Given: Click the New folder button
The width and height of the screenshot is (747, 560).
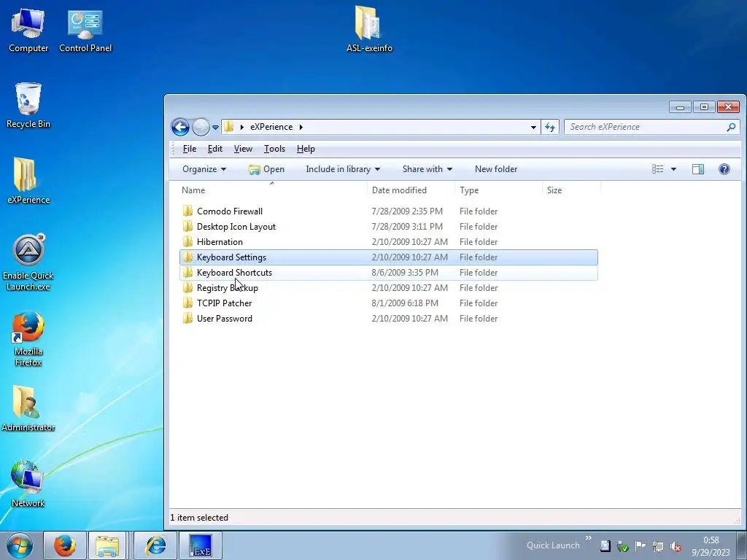Looking at the screenshot, I should (496, 169).
